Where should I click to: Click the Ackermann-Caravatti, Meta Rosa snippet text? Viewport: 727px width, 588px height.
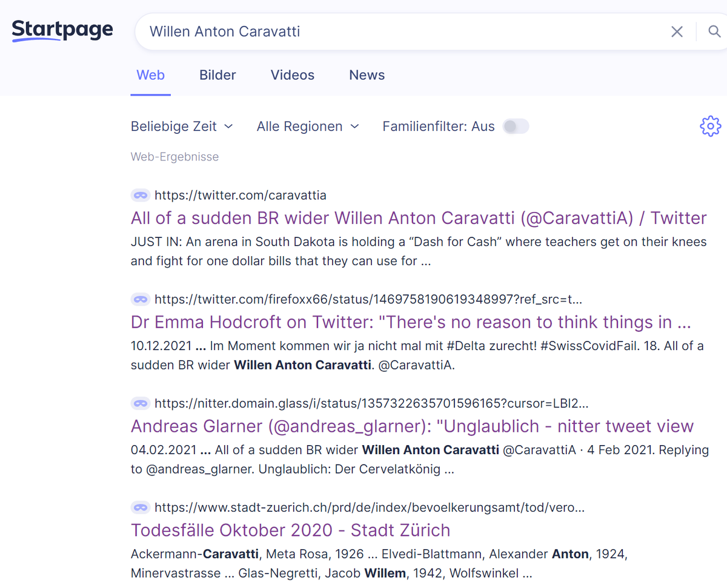click(379, 564)
